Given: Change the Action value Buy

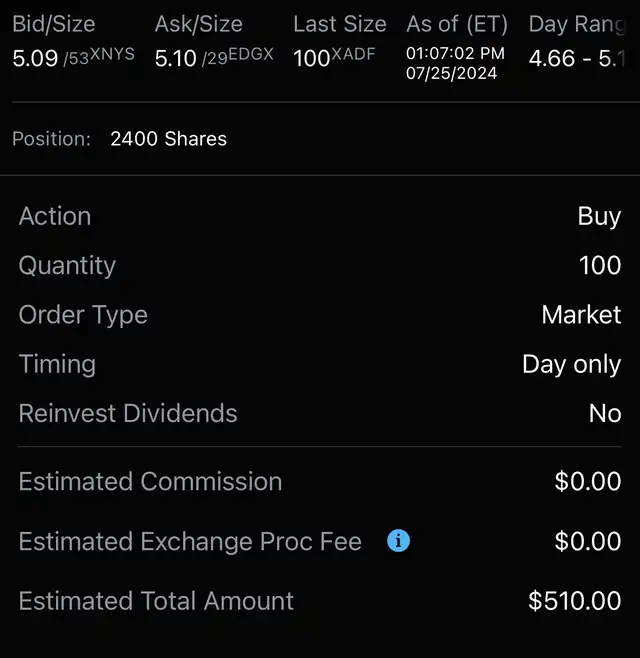Looking at the screenshot, I should [599, 216].
